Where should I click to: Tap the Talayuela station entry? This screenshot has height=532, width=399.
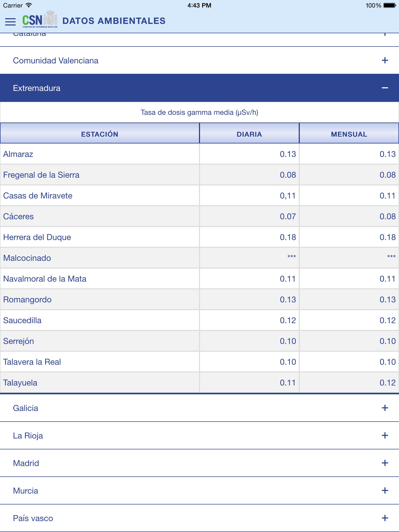coord(20,383)
